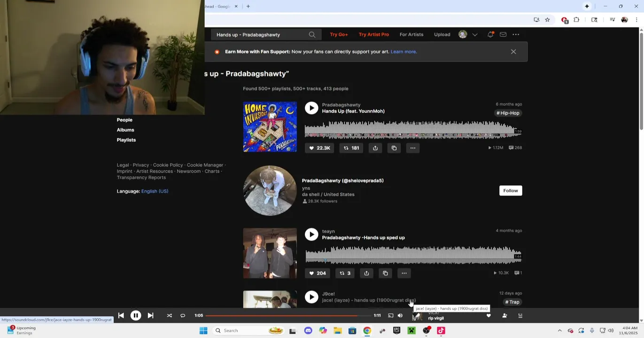Open File Explorer from the taskbar
This screenshot has width=644, height=338.
click(337, 330)
